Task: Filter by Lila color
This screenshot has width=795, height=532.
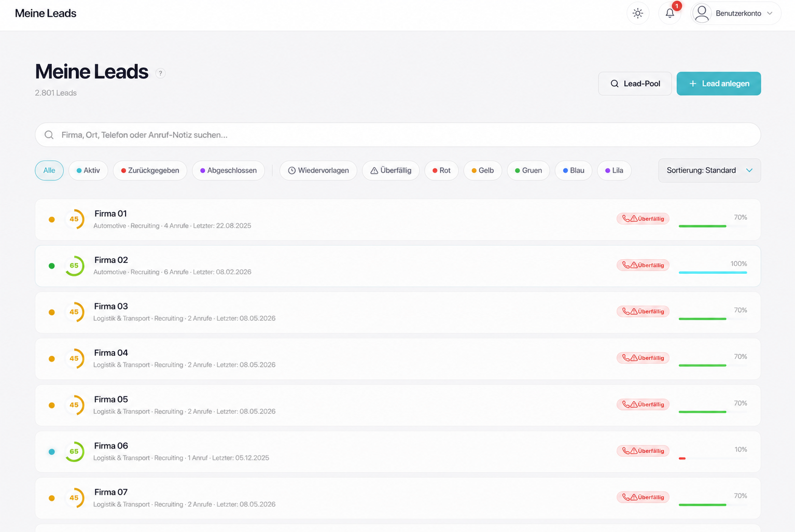Action: pyautogui.click(x=614, y=171)
